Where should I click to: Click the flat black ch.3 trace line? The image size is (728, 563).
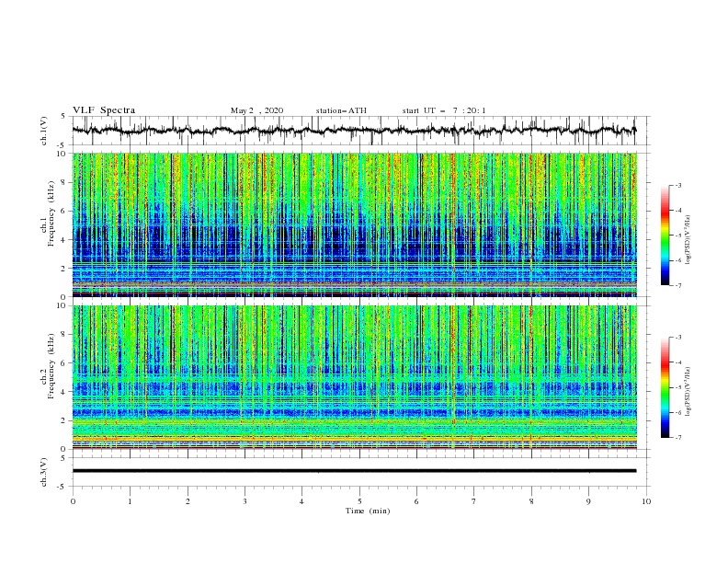click(354, 471)
